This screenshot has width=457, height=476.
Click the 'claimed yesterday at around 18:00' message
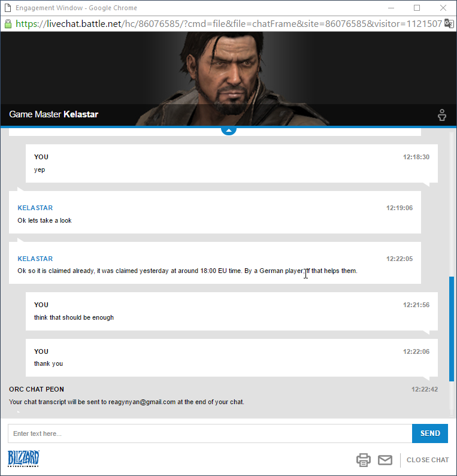point(187,271)
